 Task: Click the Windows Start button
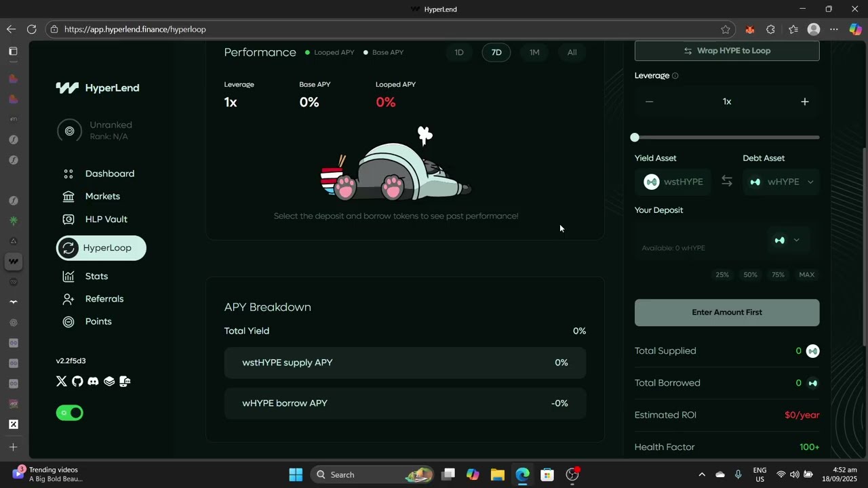[x=296, y=474]
